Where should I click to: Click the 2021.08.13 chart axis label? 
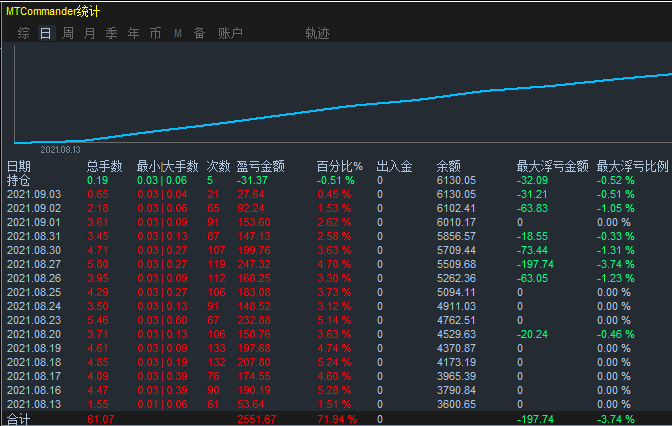click(x=60, y=150)
